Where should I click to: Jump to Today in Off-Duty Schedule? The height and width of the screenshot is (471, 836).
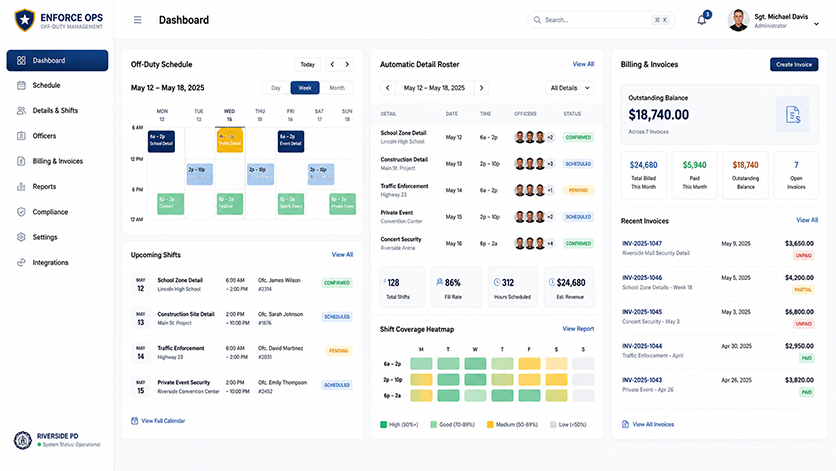pyautogui.click(x=308, y=65)
